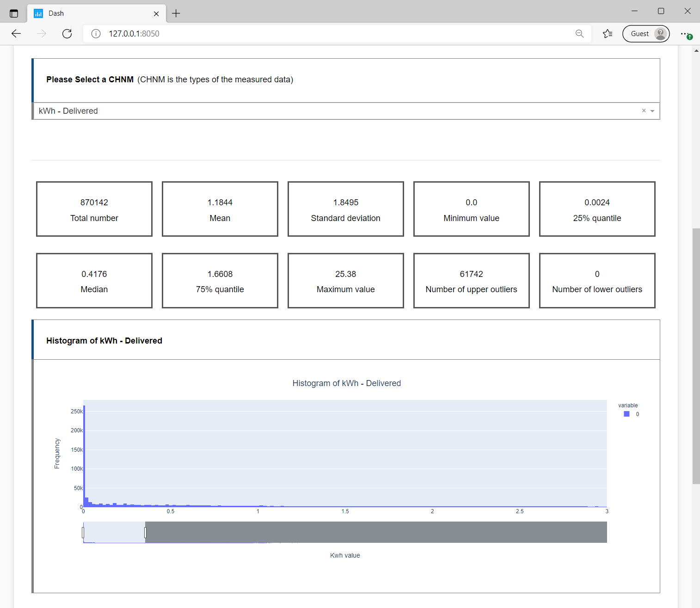Open the site information icon

click(x=96, y=33)
